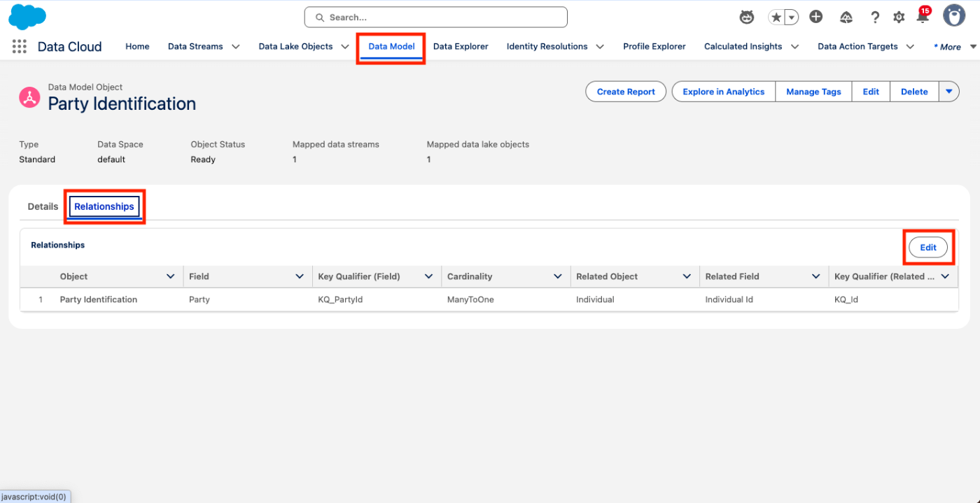Click the Manage Tags button
The width and height of the screenshot is (980, 503).
813,92
